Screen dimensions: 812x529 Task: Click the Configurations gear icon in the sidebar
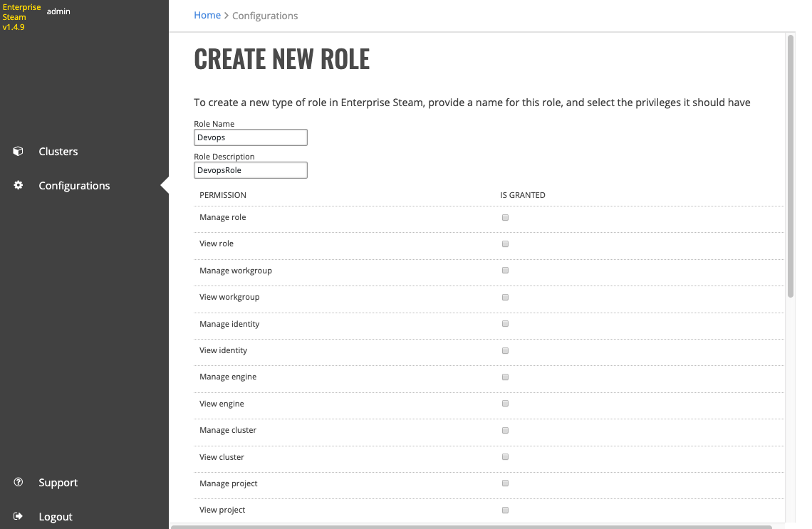click(x=18, y=185)
